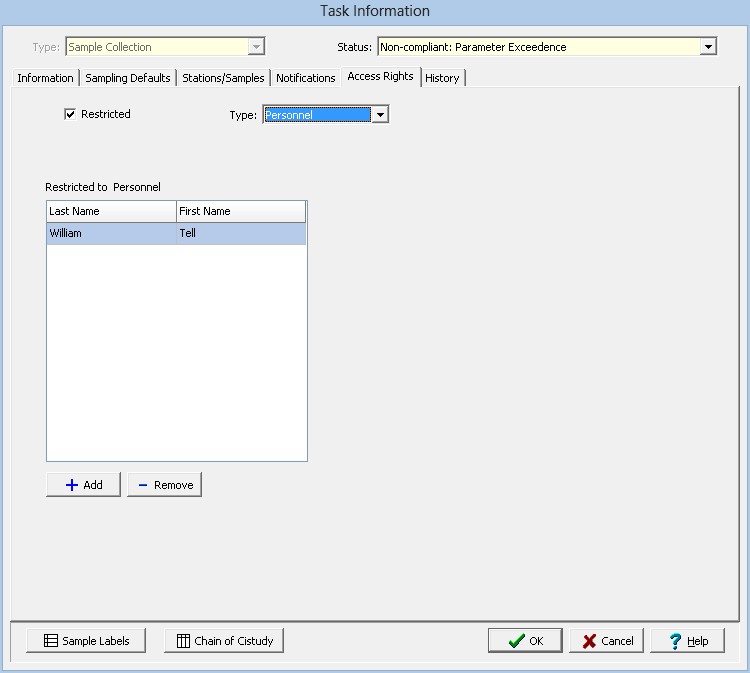750x673 pixels.
Task: Cancel using the red X button
Action: tap(607, 641)
